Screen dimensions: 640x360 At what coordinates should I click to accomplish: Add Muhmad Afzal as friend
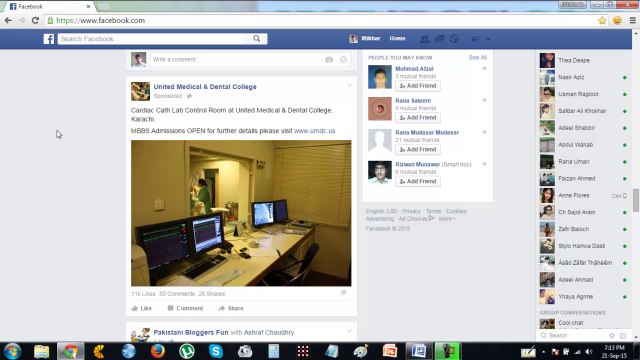click(x=418, y=86)
